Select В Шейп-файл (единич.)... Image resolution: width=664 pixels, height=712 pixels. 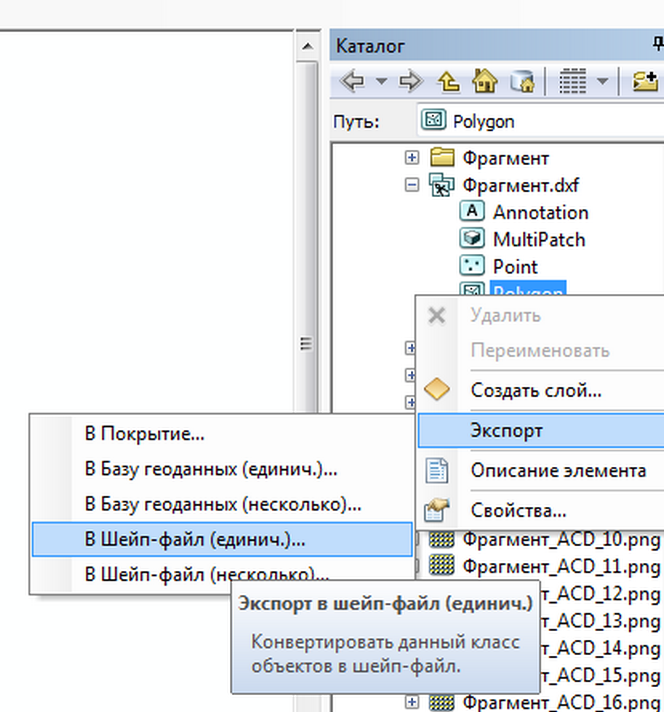pyautogui.click(x=222, y=539)
